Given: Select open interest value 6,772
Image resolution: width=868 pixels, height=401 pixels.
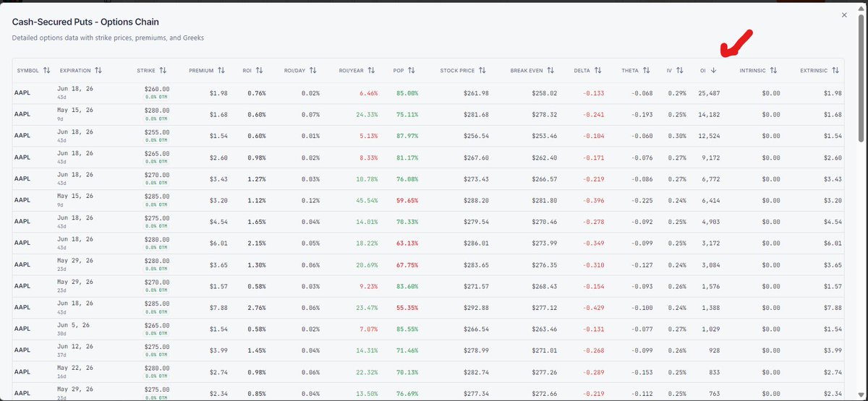Looking at the screenshot, I should tap(711, 178).
